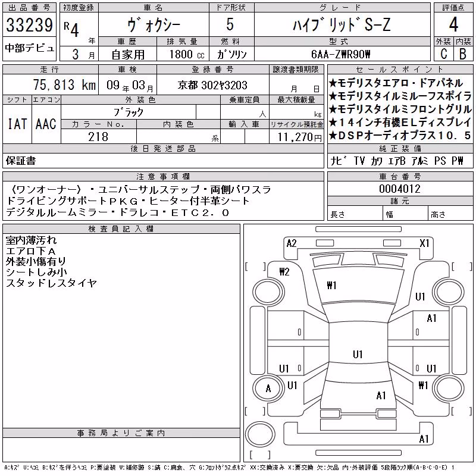Click note line デジタルルームミラー・ドラレコ
This screenshot has height=476, width=476.
pyautogui.click(x=117, y=212)
